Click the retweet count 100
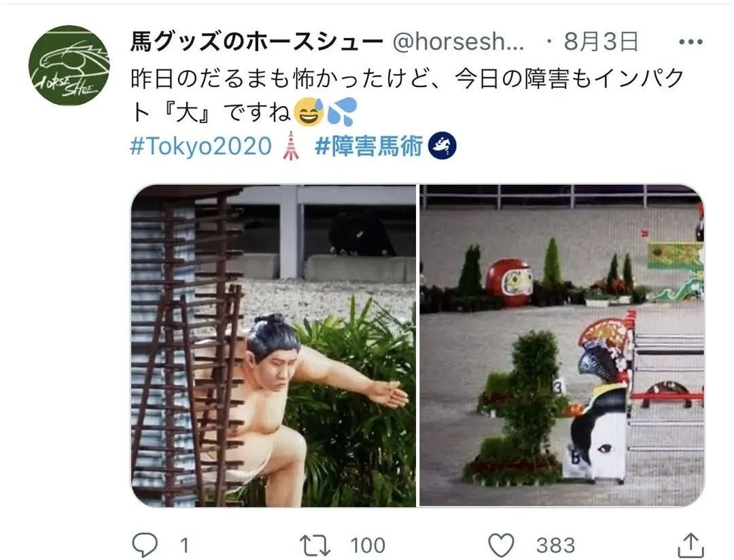Screen dimensions: 734x560 point(368,546)
